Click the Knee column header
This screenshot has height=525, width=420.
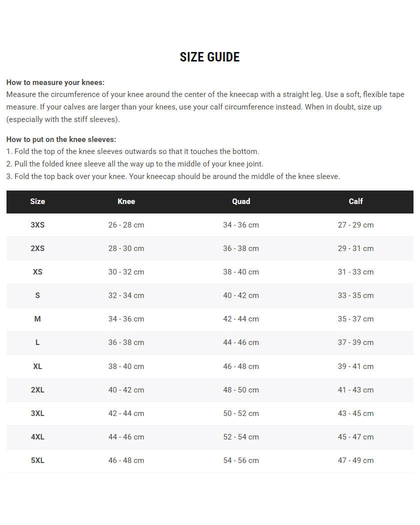click(x=126, y=201)
